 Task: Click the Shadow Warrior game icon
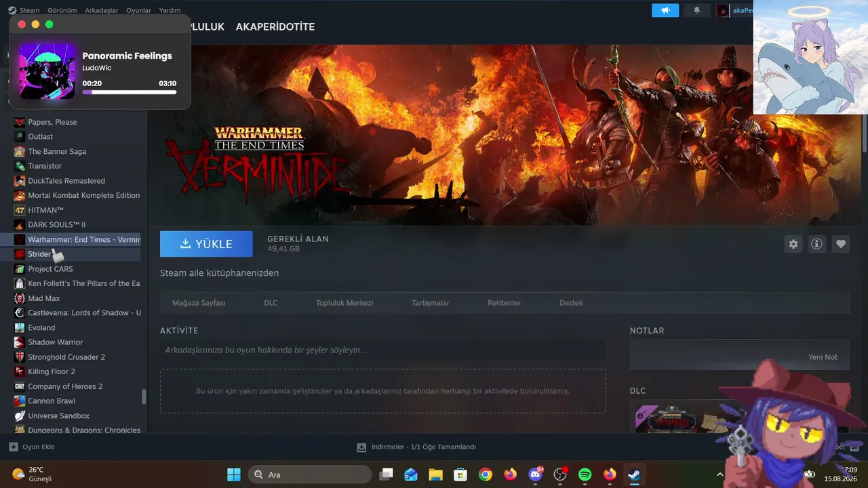click(x=20, y=342)
